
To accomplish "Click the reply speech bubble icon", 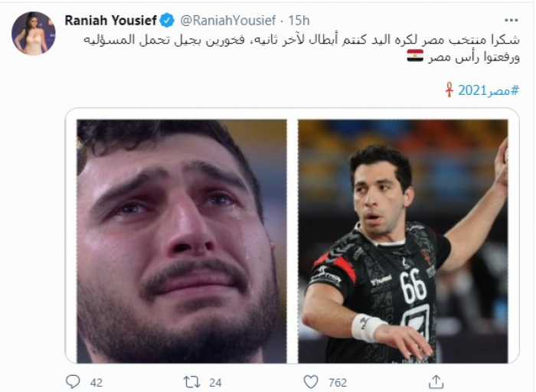I will (x=73, y=381).
